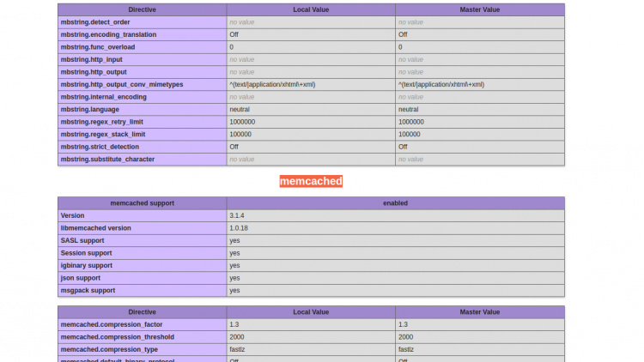Image resolution: width=644 pixels, height=362 pixels.
Task: Click memcached.compression_type master value fastlz
Action: 406,349
